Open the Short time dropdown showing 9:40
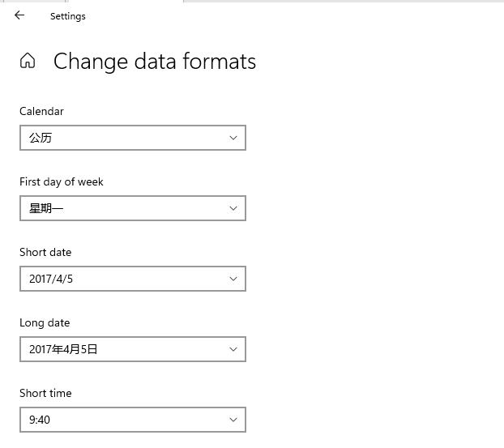The width and height of the screenshot is (504, 448). pyautogui.click(x=122, y=420)
